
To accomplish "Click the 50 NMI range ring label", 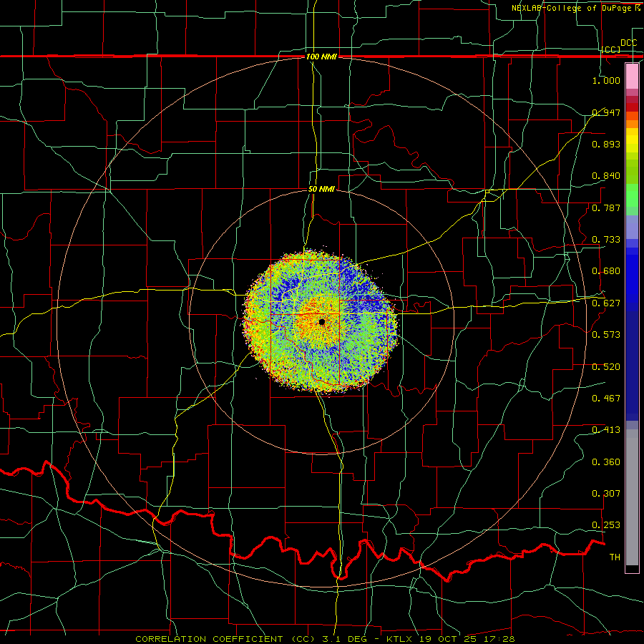I will point(321,189).
